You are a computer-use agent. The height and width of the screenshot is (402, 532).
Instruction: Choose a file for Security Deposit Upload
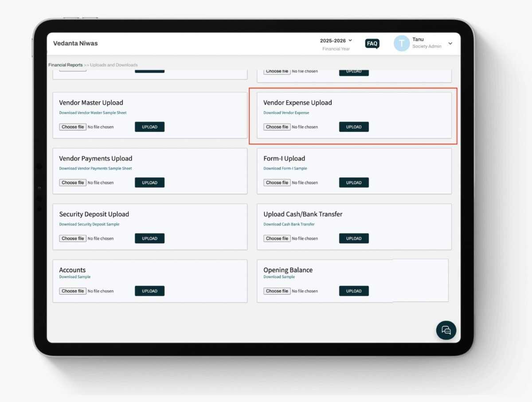point(72,238)
